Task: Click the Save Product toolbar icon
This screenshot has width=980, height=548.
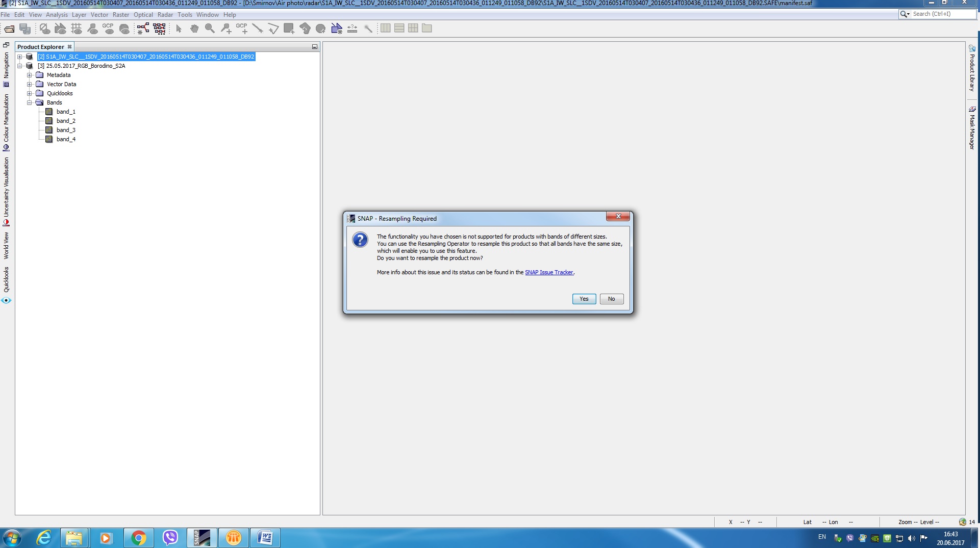Action: [25, 29]
